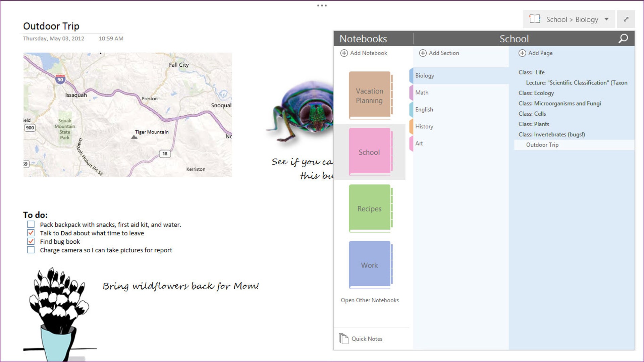Click the notebook icon in the breadcrumb bar
The height and width of the screenshot is (362, 644).
click(x=536, y=19)
